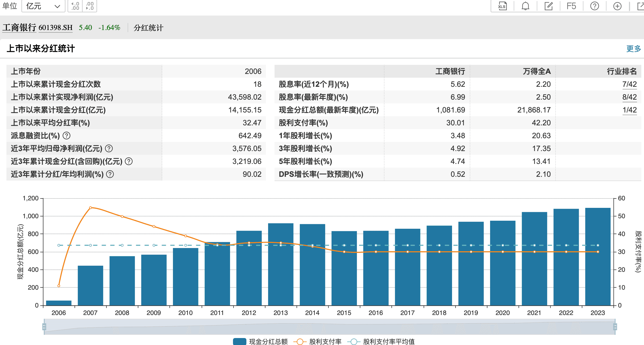Screen dimensions: 644x345
Task: Click 行业排名 column header
Action: point(622,71)
